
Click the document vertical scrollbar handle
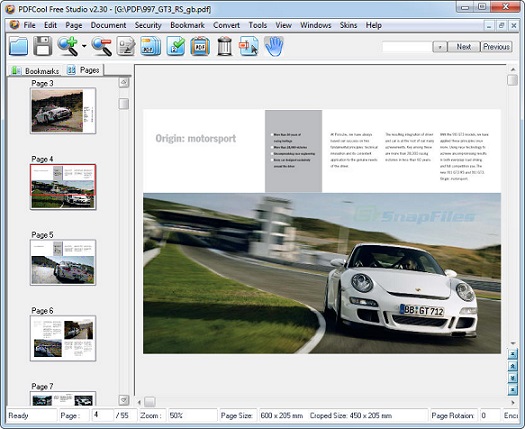513,80
